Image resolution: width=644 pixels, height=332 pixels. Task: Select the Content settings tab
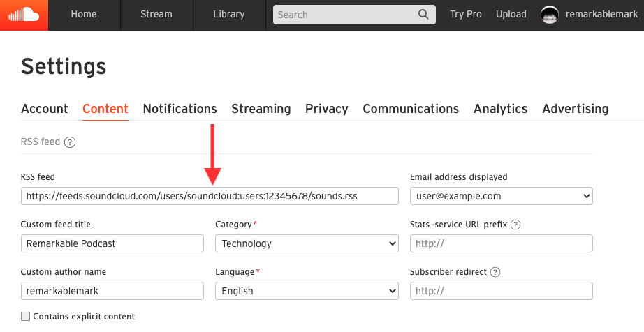(105, 109)
